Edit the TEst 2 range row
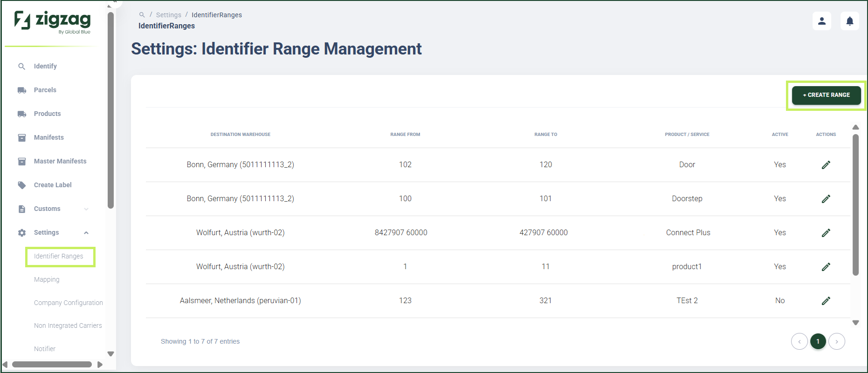This screenshot has height=373, width=868. tap(826, 301)
